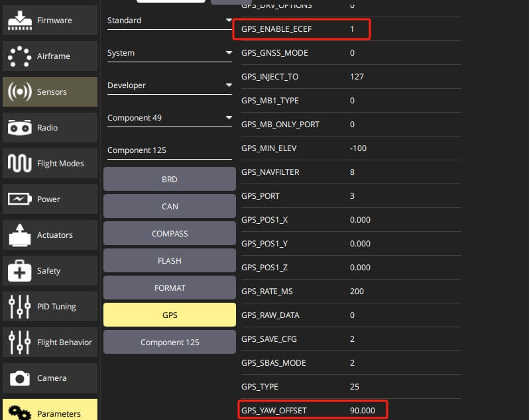Choose the CAN parameter category

[x=170, y=206]
